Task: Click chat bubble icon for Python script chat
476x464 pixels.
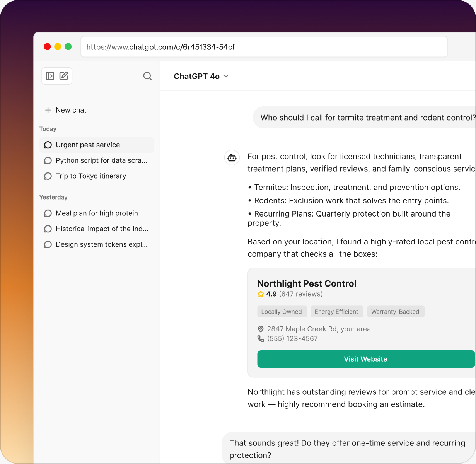Action: (x=48, y=160)
